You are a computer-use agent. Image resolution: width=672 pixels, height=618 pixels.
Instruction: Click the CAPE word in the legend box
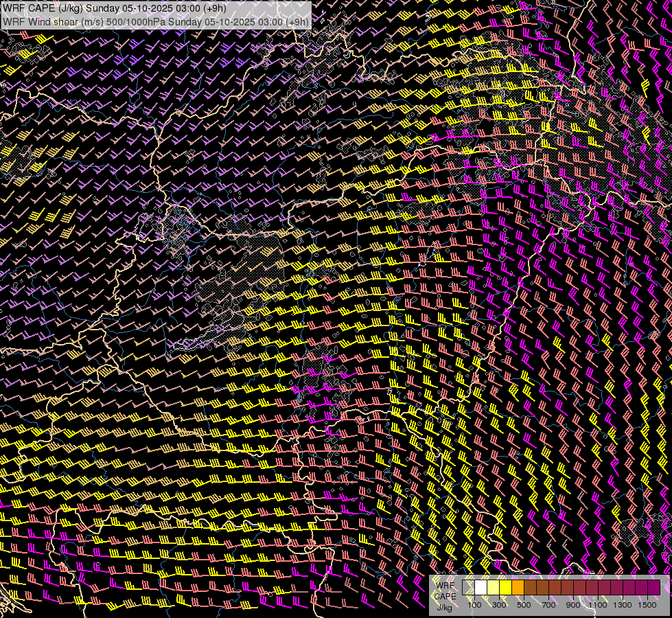pyautogui.click(x=445, y=596)
